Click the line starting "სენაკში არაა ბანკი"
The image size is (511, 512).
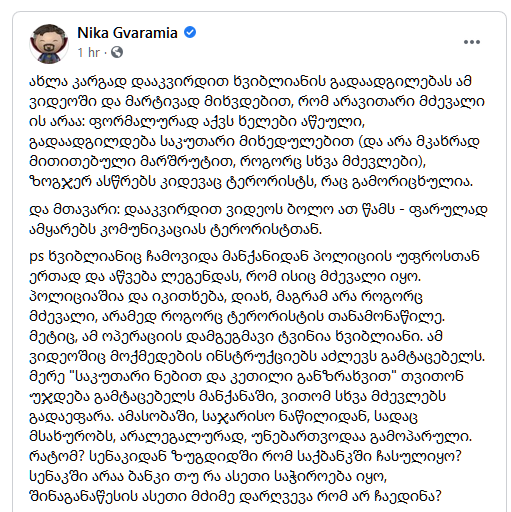(x=208, y=477)
